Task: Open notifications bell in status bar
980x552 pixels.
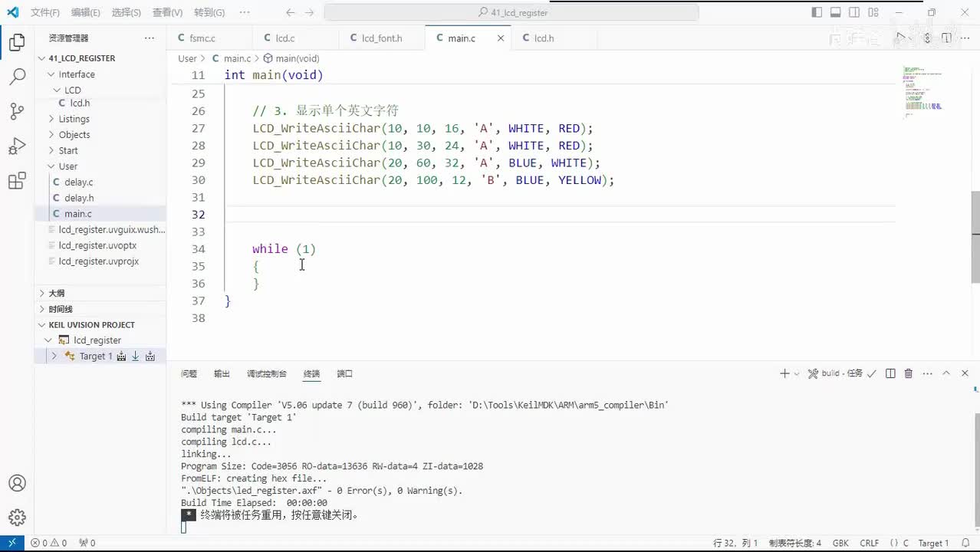Action: [x=965, y=543]
